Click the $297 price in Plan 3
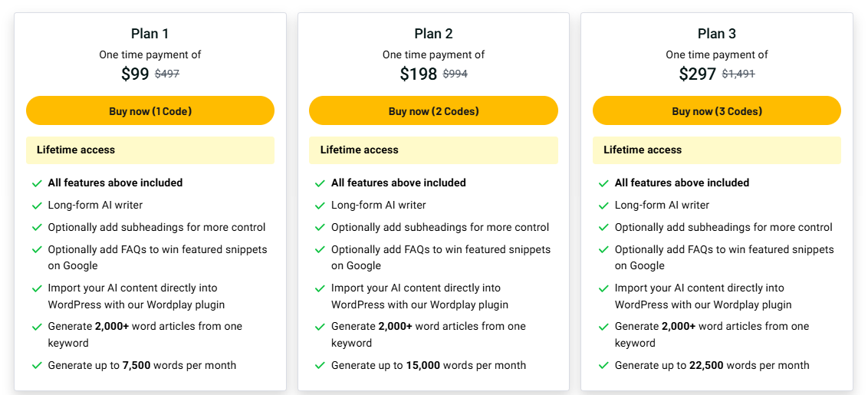The width and height of the screenshot is (868, 395). point(697,74)
